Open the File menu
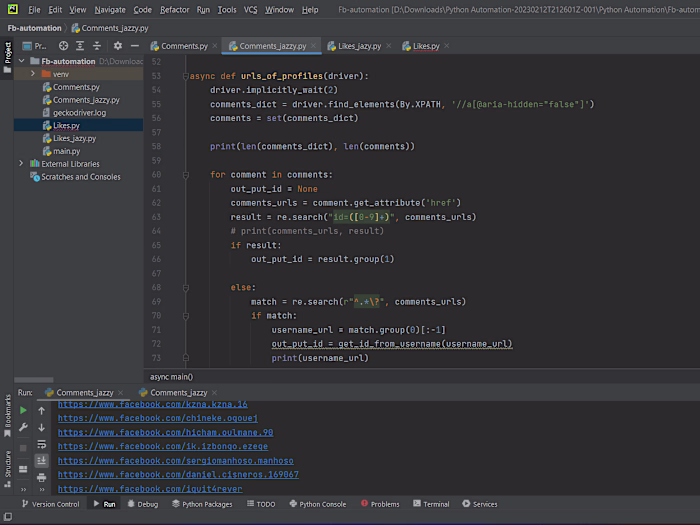The width and height of the screenshot is (700, 525). point(34,9)
